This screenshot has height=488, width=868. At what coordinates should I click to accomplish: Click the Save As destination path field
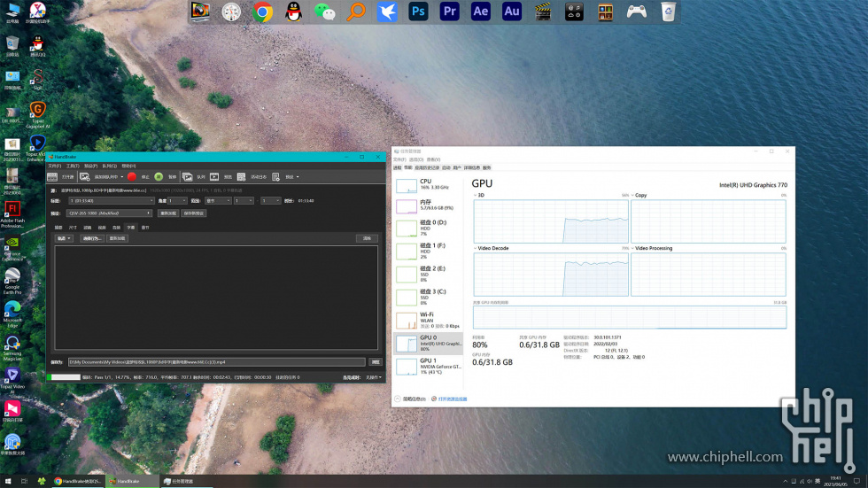click(216, 362)
